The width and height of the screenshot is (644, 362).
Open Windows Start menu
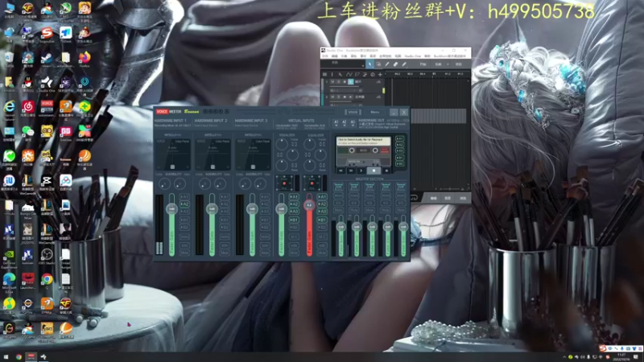6,357
